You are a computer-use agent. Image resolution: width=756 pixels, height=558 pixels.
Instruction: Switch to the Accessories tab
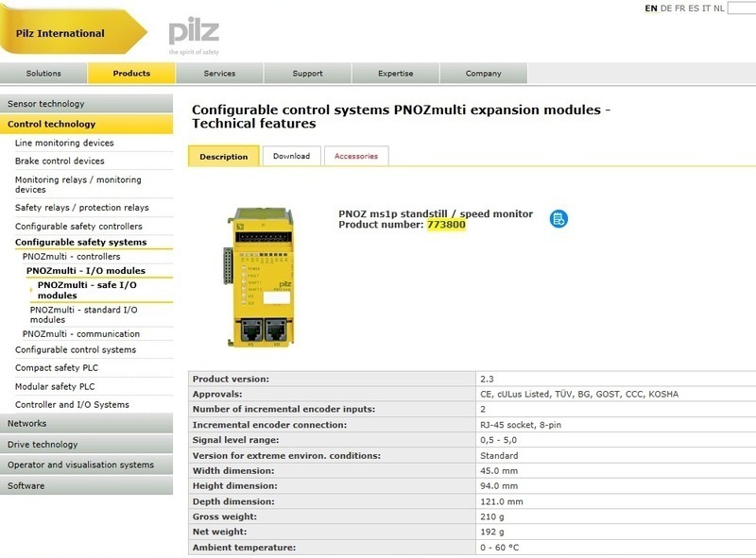click(x=356, y=156)
